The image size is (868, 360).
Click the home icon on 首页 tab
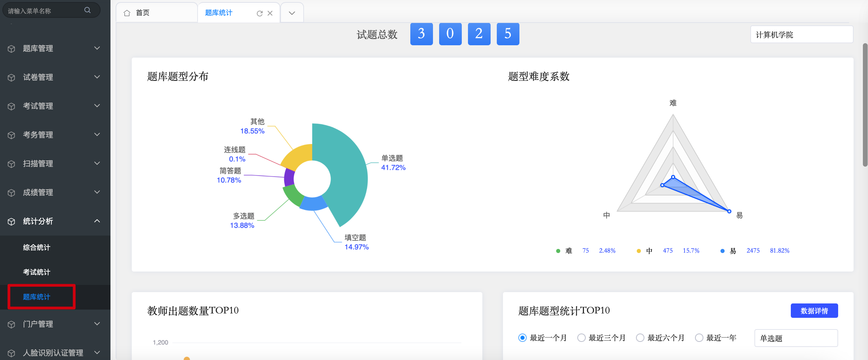pyautogui.click(x=127, y=13)
